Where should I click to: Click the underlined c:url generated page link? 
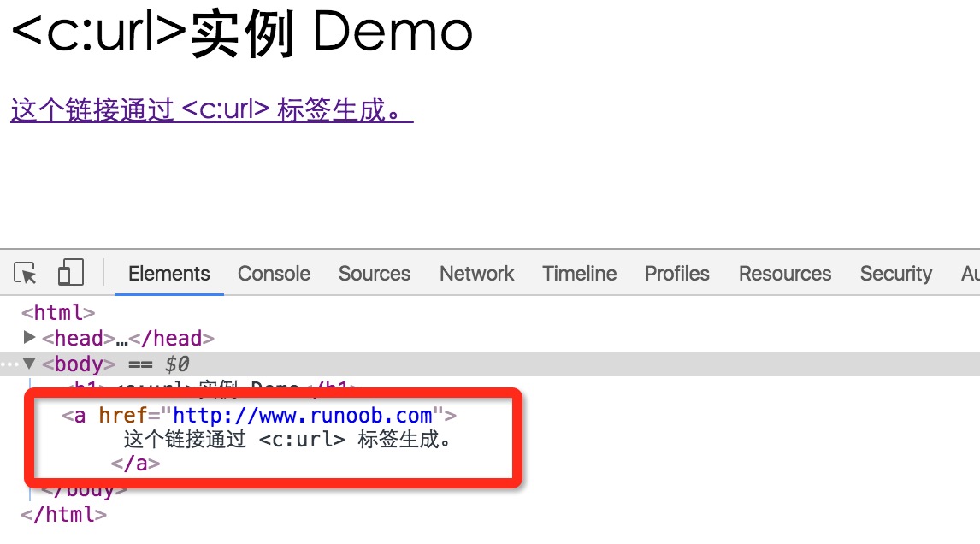click(x=211, y=110)
